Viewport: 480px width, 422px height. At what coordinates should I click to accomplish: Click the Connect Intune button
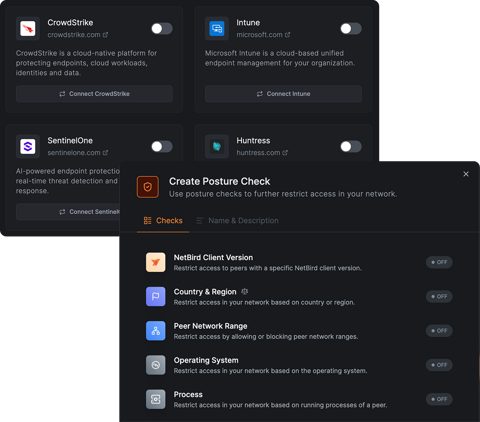[x=283, y=94]
